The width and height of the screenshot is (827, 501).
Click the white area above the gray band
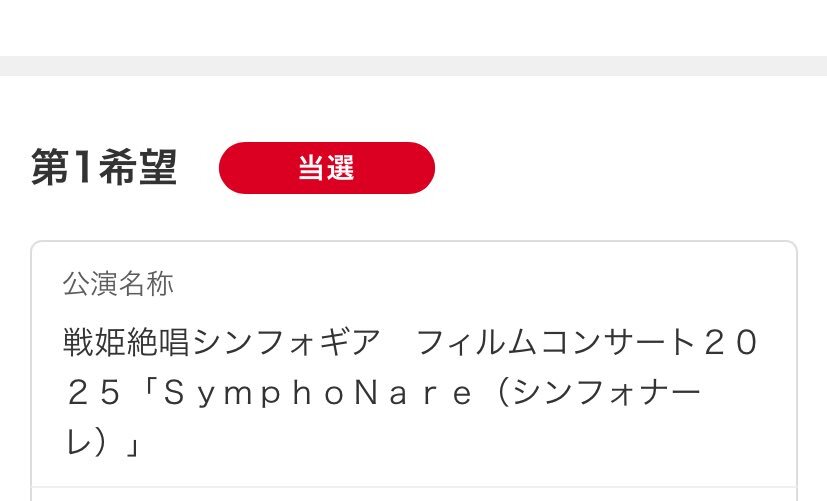click(x=414, y=28)
